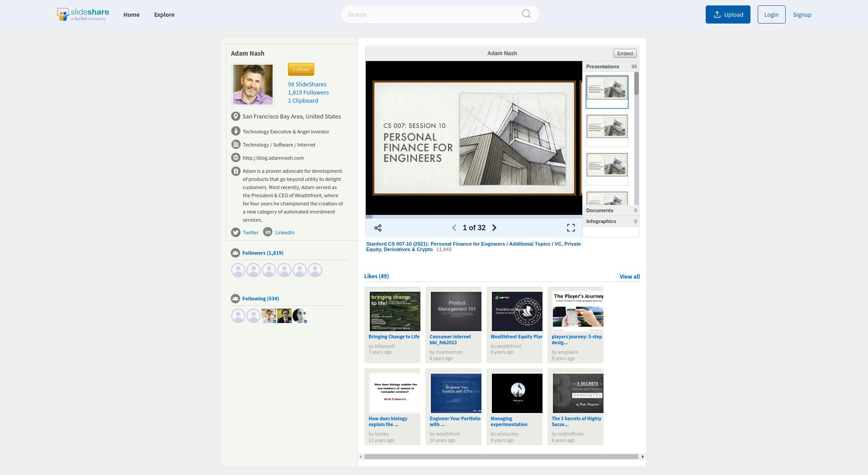Image resolution: width=868 pixels, height=475 pixels.
Task: Open Product Management 101 thumbnail
Action: click(x=456, y=311)
